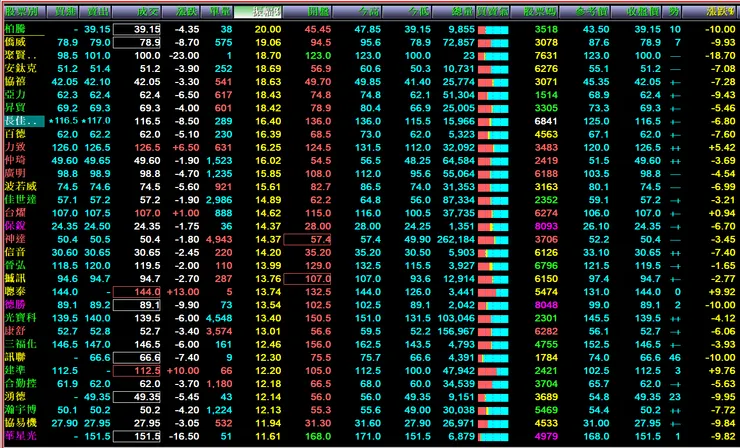Sort by the 股票別 column header
The width and height of the screenshot is (740, 448).
(23, 12)
